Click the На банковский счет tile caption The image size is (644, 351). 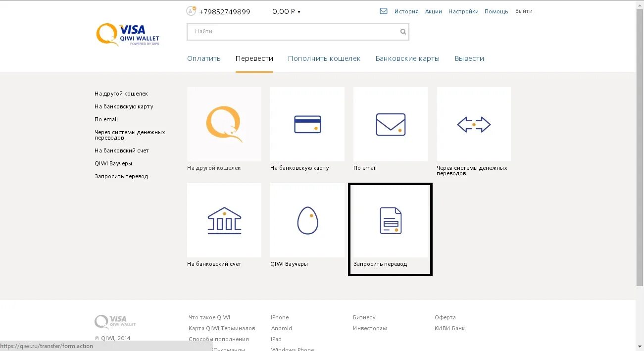[214, 264]
